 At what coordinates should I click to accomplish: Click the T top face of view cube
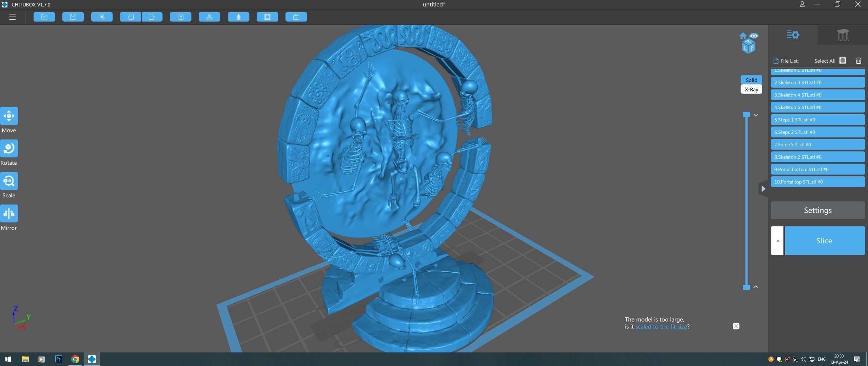click(749, 42)
